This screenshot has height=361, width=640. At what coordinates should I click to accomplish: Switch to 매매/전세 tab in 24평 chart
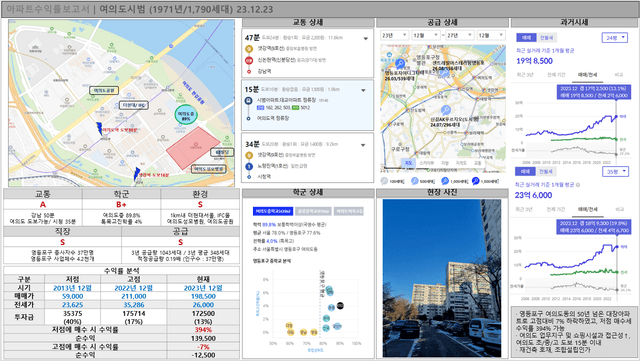(x=587, y=75)
